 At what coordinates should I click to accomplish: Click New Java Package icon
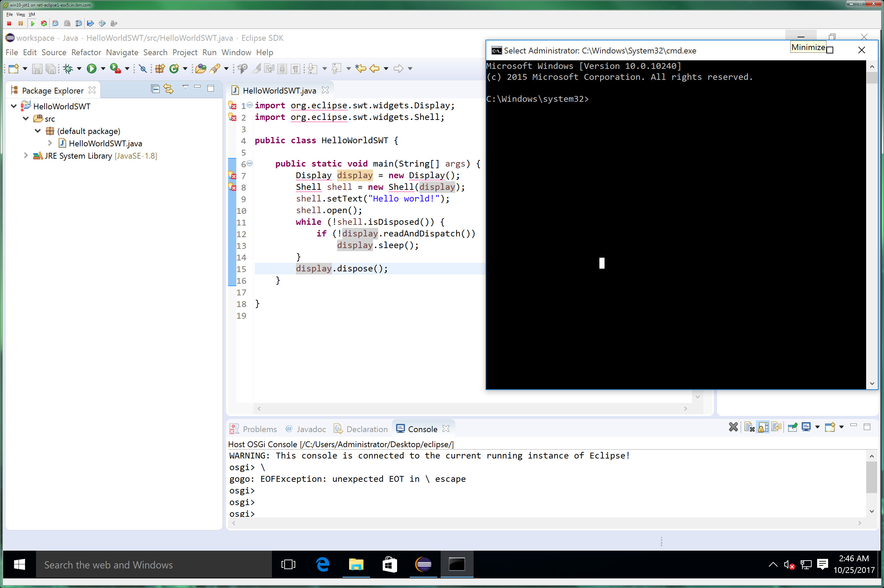point(160,69)
